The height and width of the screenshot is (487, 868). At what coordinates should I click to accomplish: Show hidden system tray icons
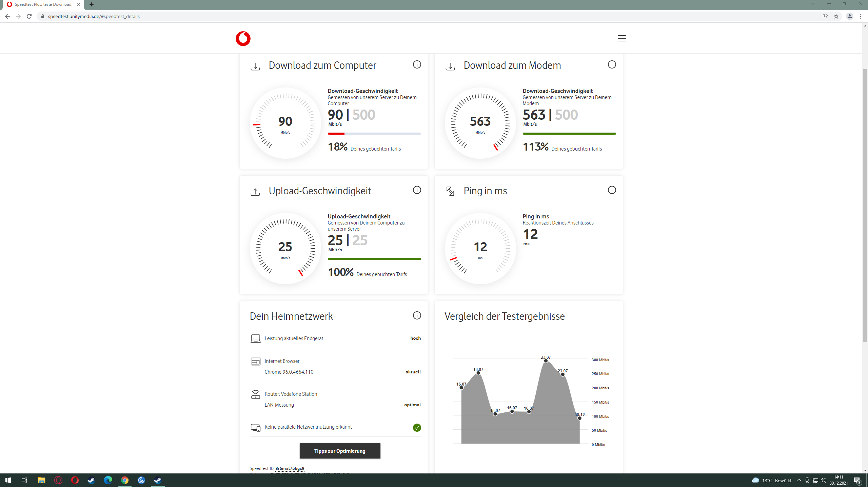[x=799, y=480]
